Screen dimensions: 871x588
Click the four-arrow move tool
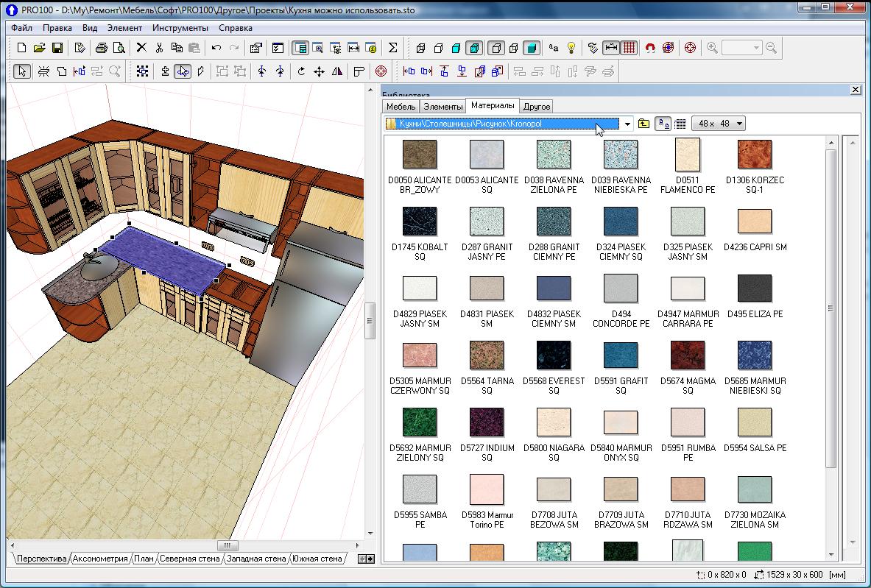(319, 71)
